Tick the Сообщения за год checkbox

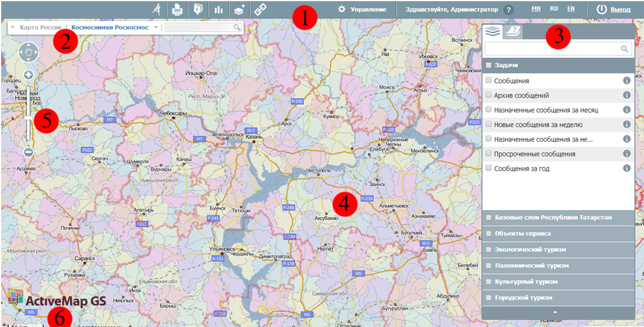(x=488, y=168)
